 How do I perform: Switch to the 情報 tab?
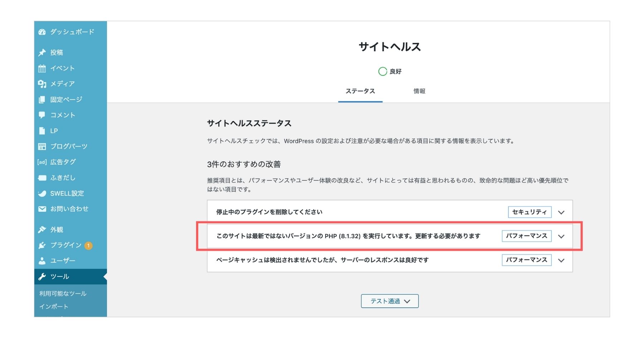(x=419, y=91)
